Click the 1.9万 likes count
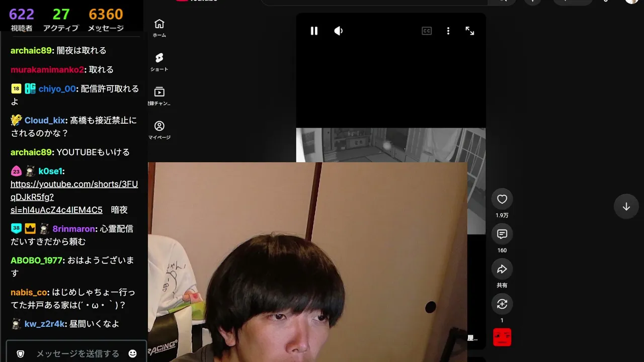 (502, 215)
